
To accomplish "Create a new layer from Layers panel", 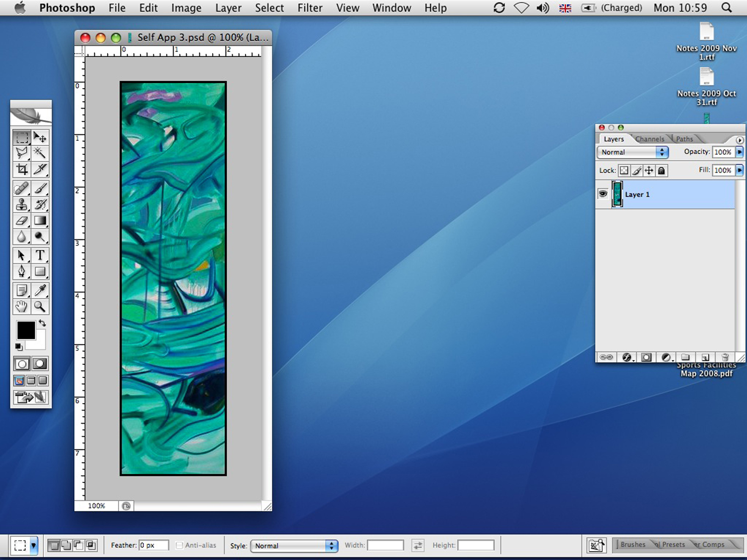I will pos(705,357).
